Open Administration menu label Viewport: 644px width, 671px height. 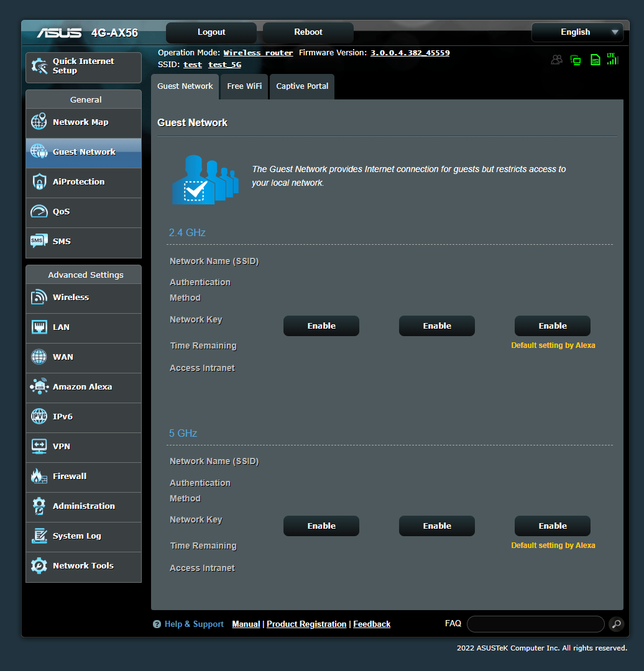click(x=84, y=506)
